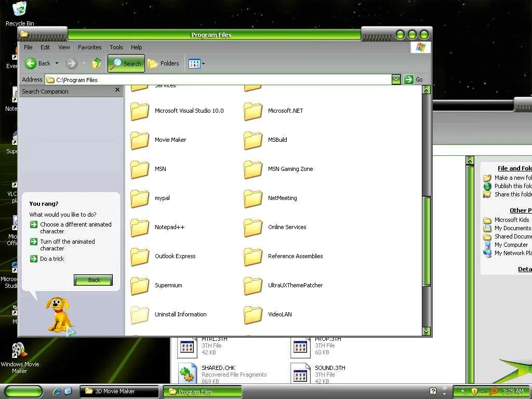Open the Edit menu
Image resolution: width=532 pixels, height=399 pixels.
pos(45,47)
